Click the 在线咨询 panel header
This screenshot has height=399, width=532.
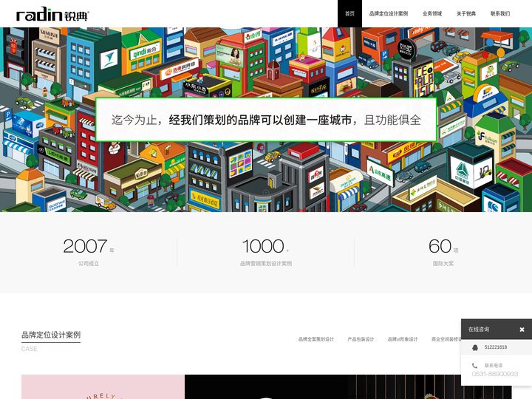point(497,329)
